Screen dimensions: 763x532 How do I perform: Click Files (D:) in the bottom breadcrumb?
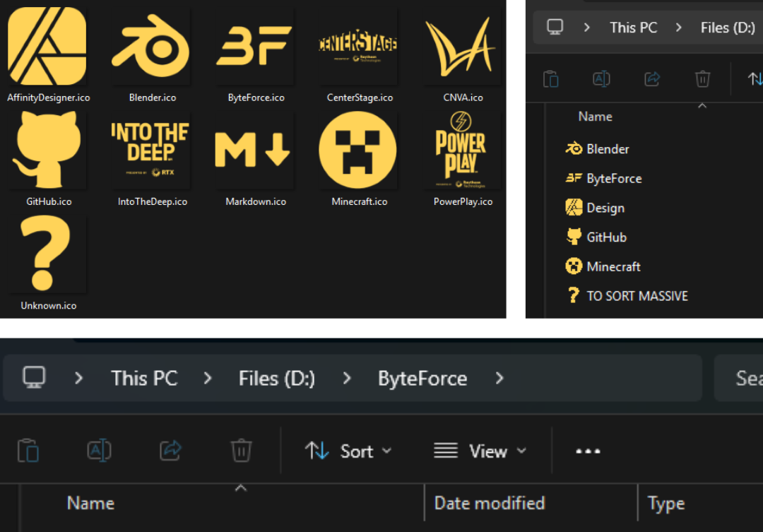pos(276,378)
